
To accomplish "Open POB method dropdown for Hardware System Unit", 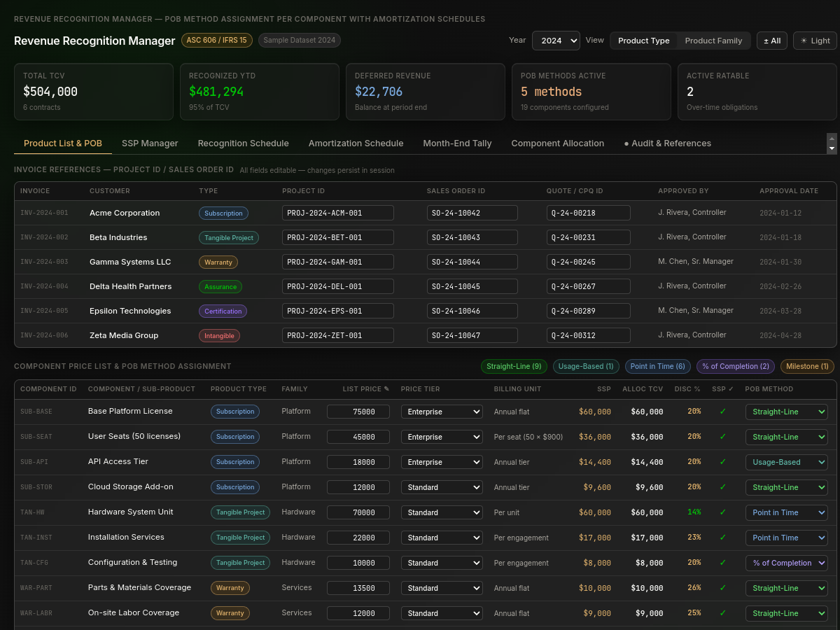I will [786, 512].
